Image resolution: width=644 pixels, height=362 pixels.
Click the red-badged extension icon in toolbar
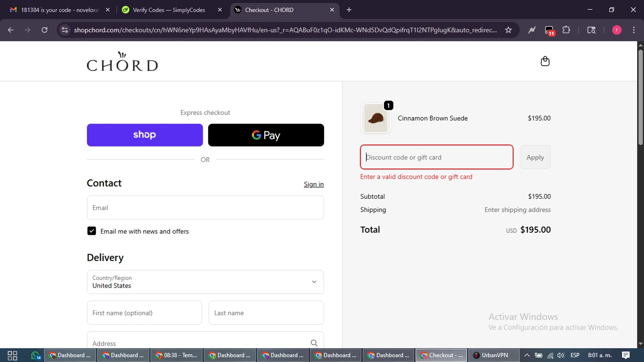click(x=549, y=30)
